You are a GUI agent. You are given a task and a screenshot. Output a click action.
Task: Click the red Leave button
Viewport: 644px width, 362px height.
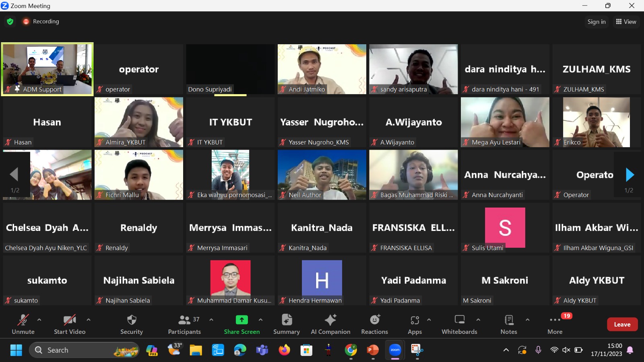click(x=622, y=324)
